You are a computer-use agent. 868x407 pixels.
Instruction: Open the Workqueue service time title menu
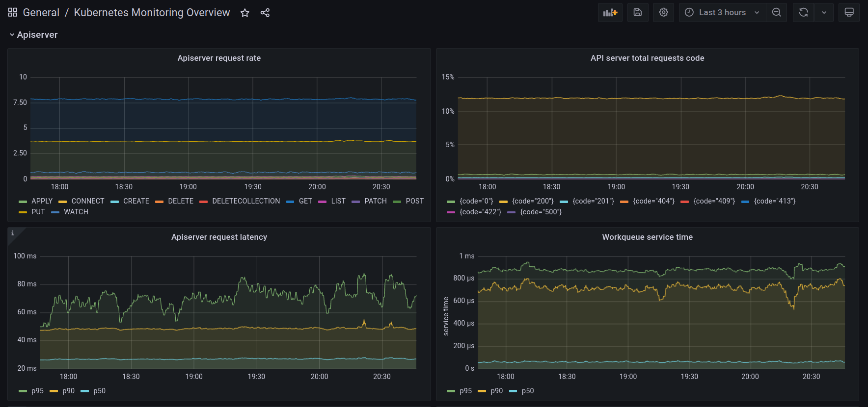pyautogui.click(x=647, y=237)
